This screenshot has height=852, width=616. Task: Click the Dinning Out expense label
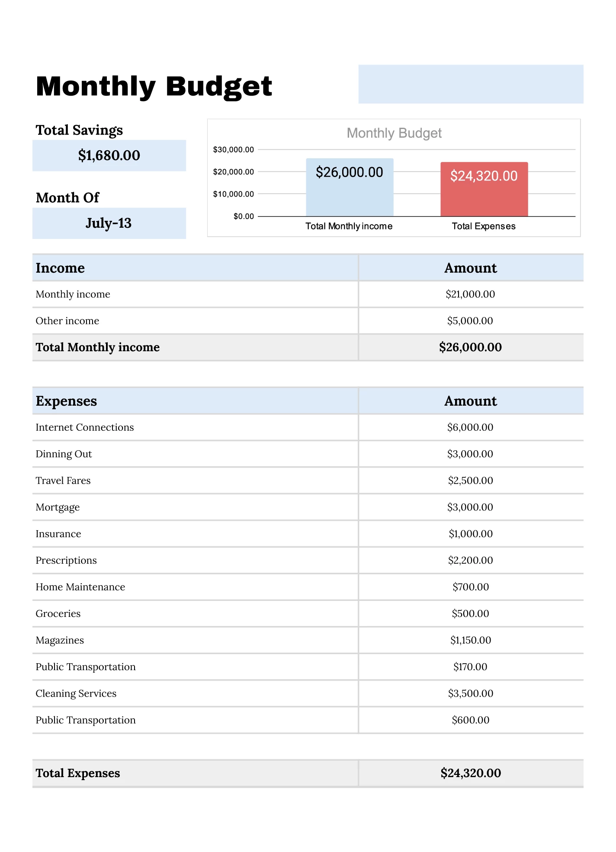pos(64,454)
